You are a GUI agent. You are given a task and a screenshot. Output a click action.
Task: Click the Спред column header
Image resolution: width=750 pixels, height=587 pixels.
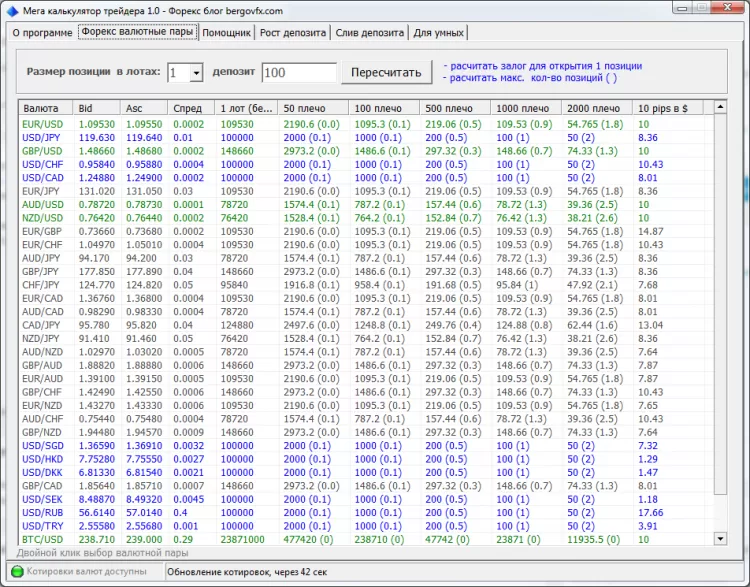(191, 108)
